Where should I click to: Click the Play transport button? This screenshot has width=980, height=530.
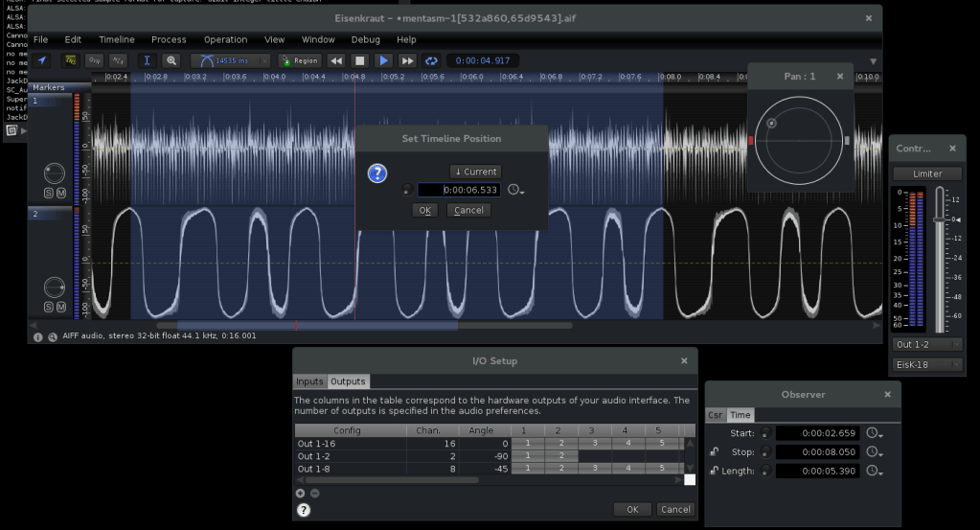coord(384,60)
